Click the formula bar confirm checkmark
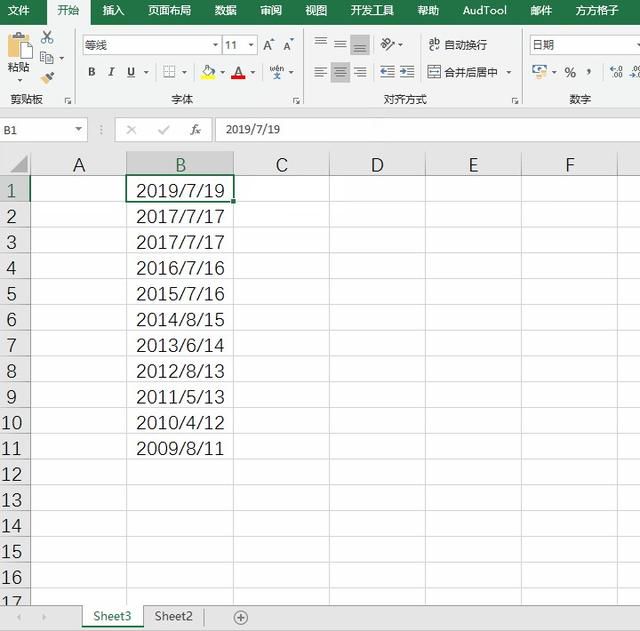 pos(164,130)
